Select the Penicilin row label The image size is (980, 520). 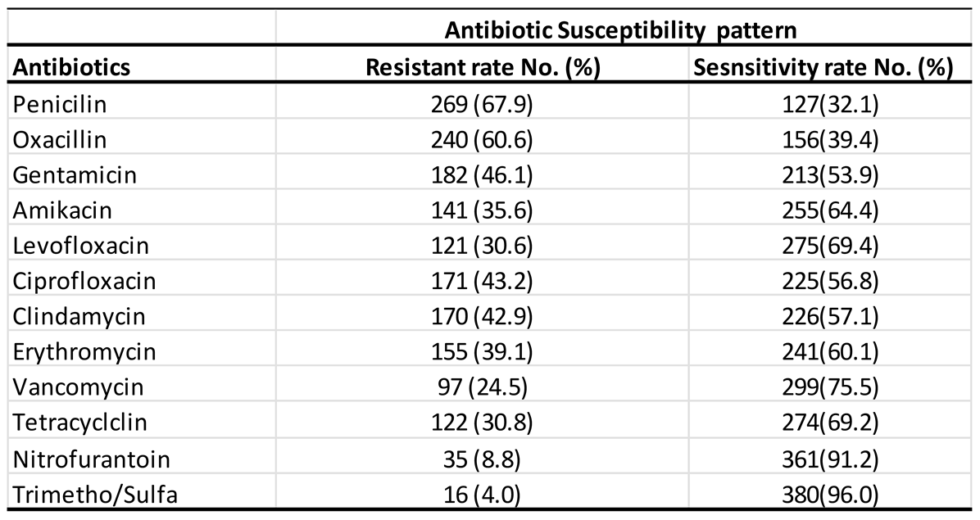tap(60, 104)
